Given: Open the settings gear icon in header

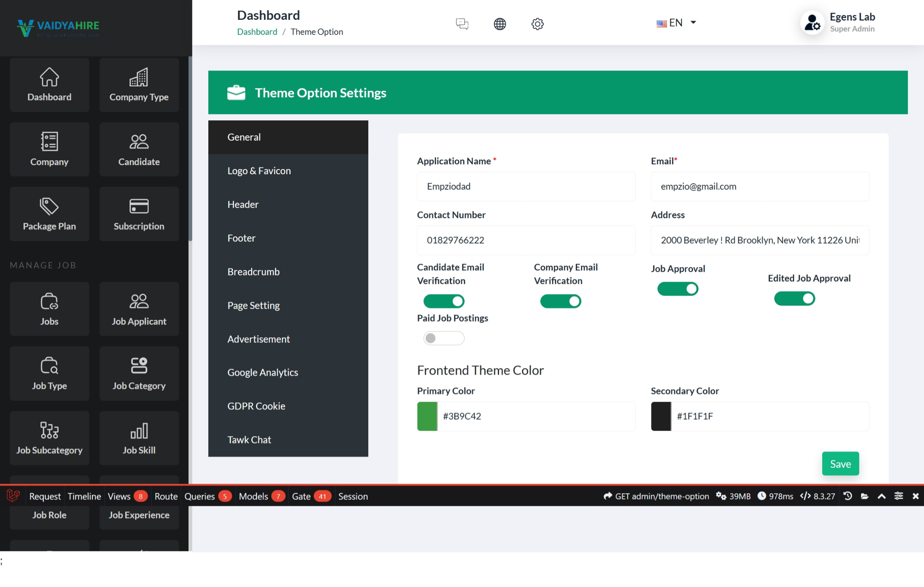Looking at the screenshot, I should point(537,24).
